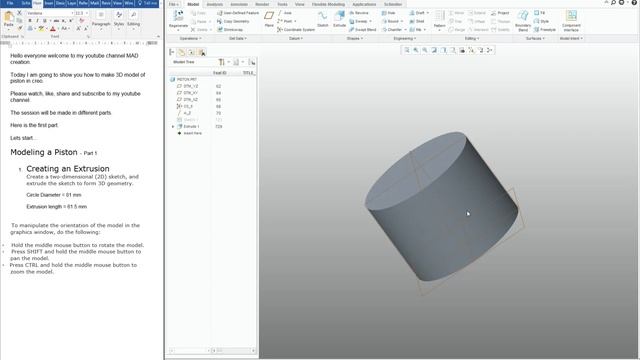Viewport: 640px width, 360px height.
Task: Click the Word Paragraph button
Action: click(x=101, y=19)
